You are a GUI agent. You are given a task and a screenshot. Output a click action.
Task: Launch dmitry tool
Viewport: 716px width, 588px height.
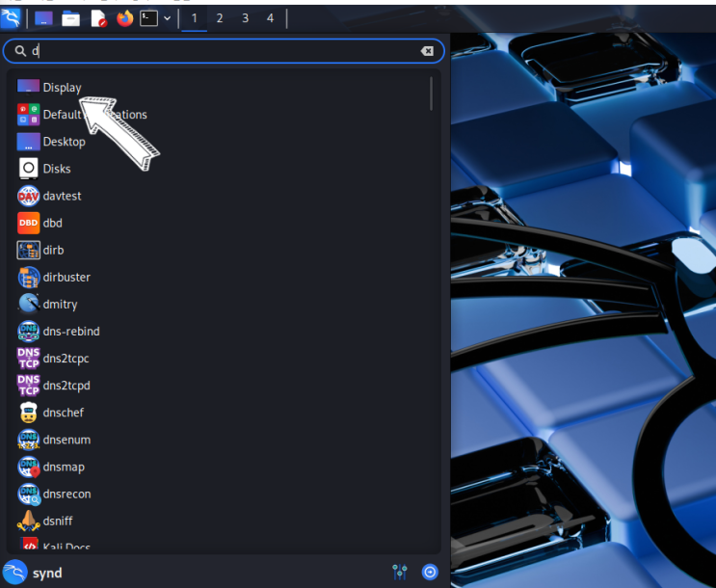coord(47,305)
